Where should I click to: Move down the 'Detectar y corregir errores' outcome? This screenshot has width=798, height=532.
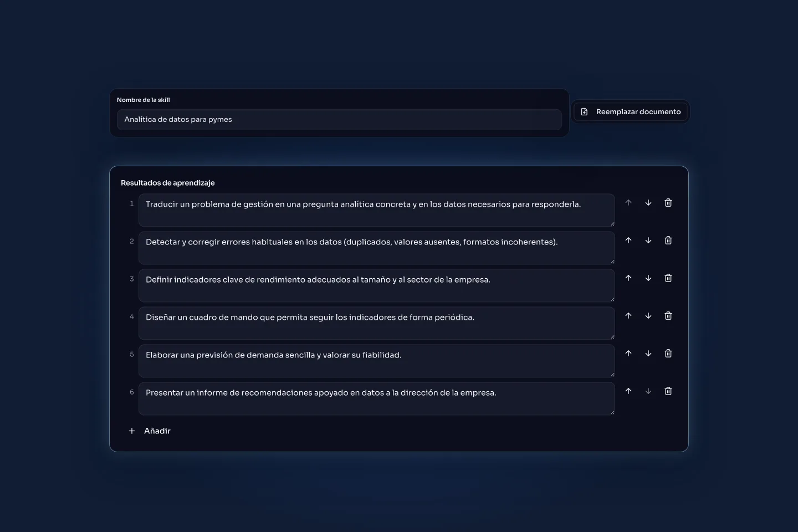pyautogui.click(x=648, y=241)
